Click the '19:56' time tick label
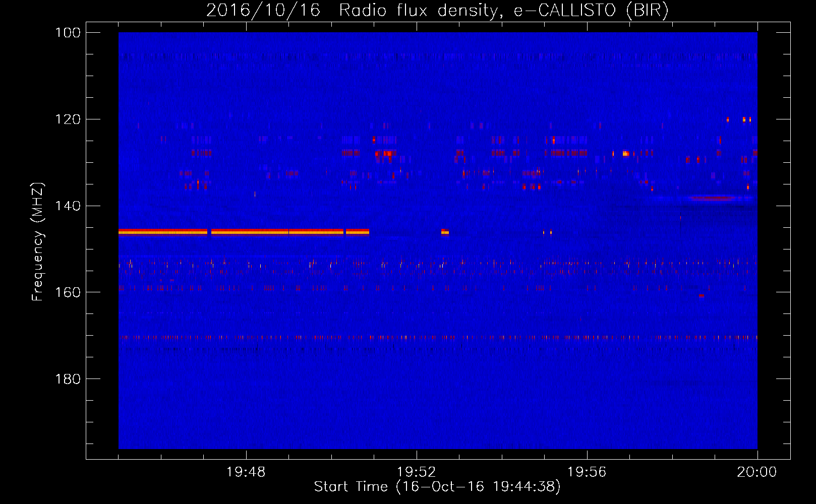This screenshot has width=816, height=504. [587, 472]
